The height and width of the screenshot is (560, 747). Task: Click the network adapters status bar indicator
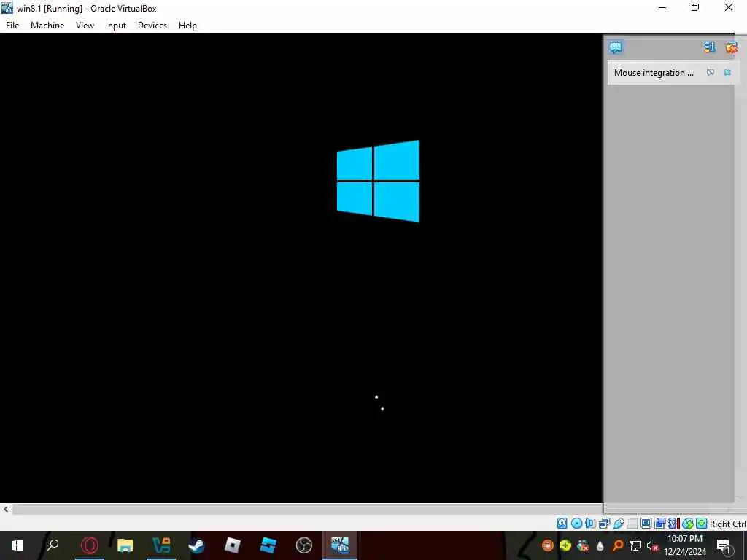pyautogui.click(x=605, y=524)
